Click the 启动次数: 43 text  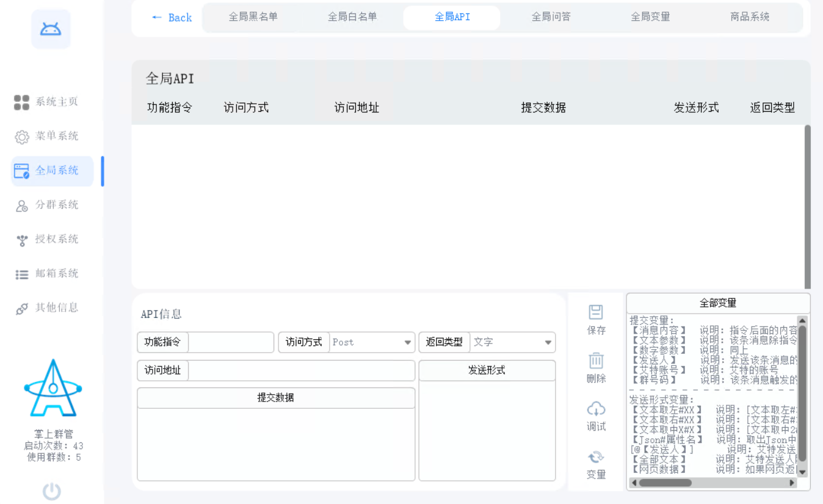pyautogui.click(x=53, y=446)
